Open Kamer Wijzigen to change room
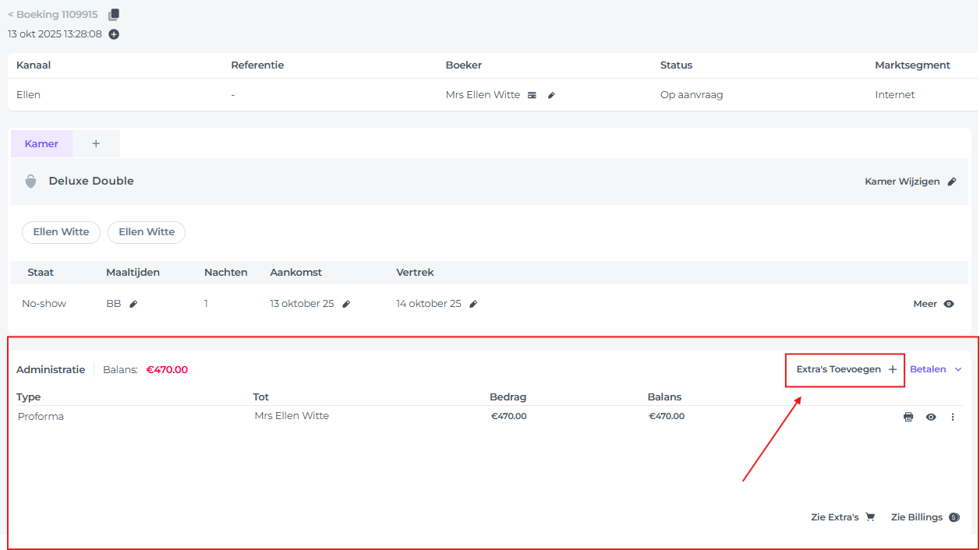This screenshot has width=980, height=550. (910, 182)
